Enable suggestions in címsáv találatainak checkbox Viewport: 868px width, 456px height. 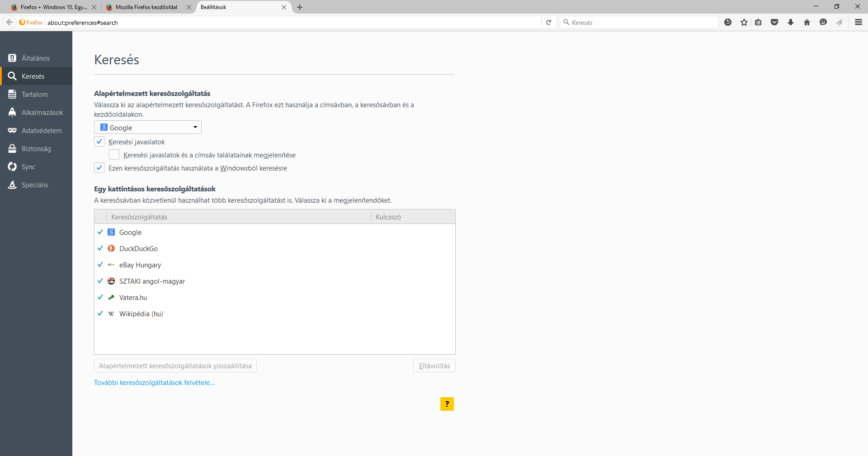point(114,155)
